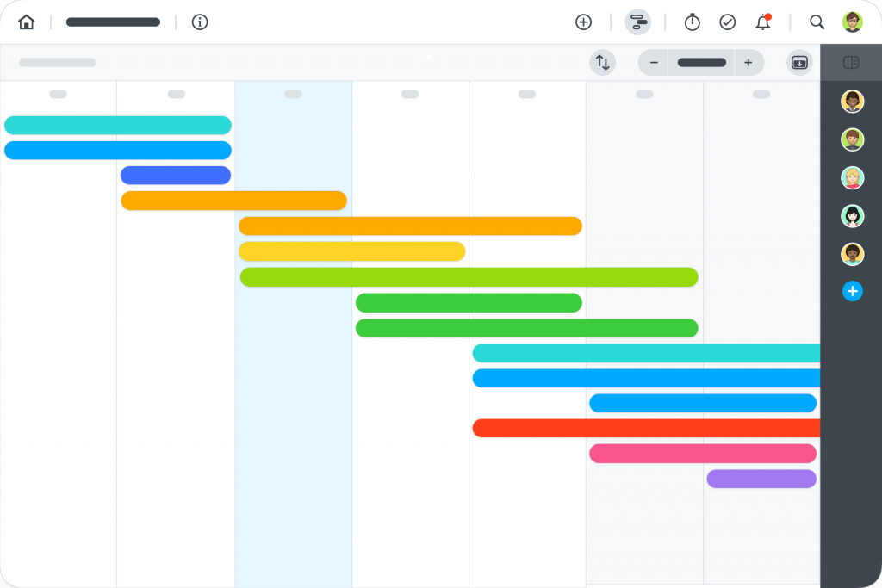Toggle the right sidebar panel

[851, 63]
